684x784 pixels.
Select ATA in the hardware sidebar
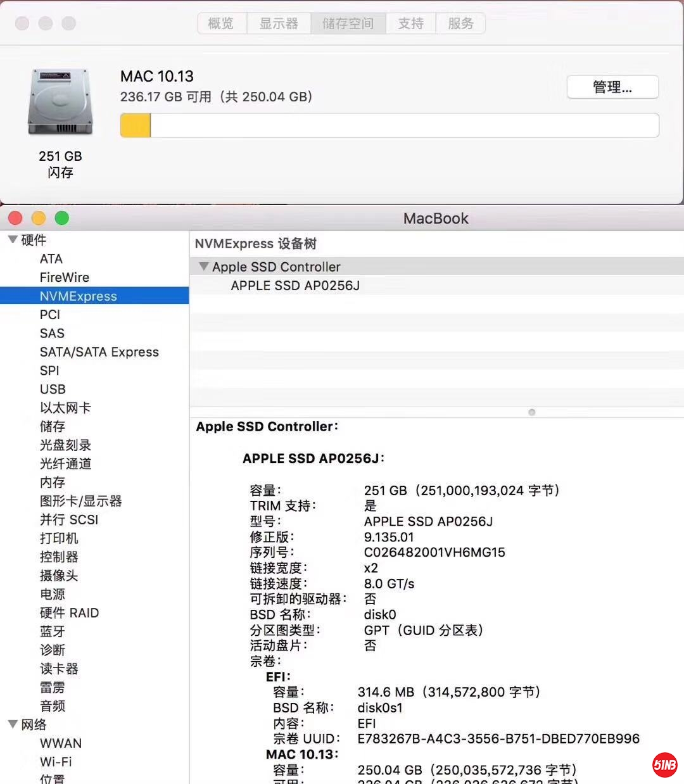pos(51,258)
